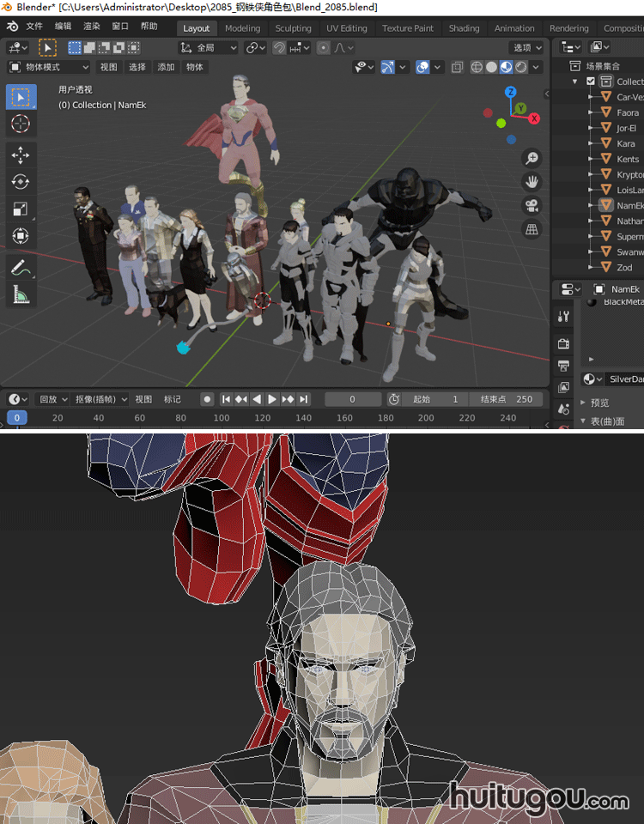Activate the Rotate tool
The image size is (644, 824).
tap(21, 182)
